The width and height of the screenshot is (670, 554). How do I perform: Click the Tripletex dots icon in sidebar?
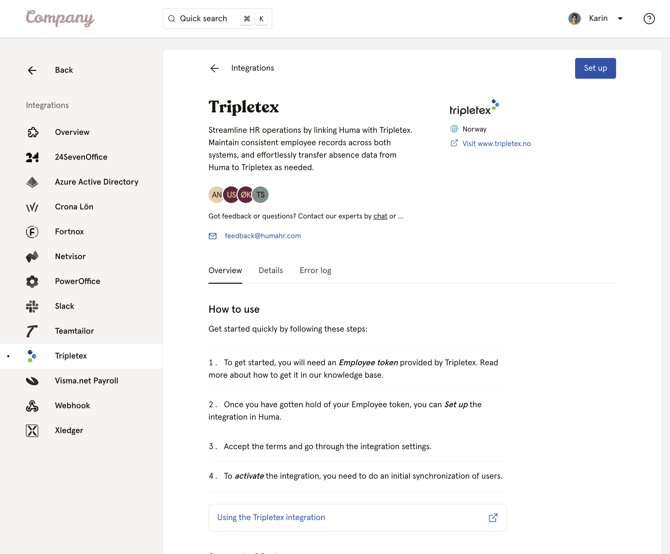click(x=32, y=356)
